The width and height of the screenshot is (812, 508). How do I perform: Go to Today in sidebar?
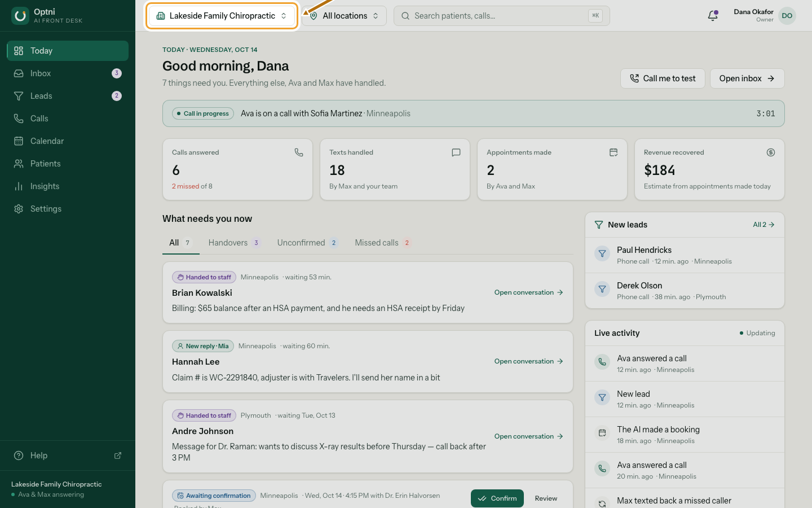[x=68, y=51]
